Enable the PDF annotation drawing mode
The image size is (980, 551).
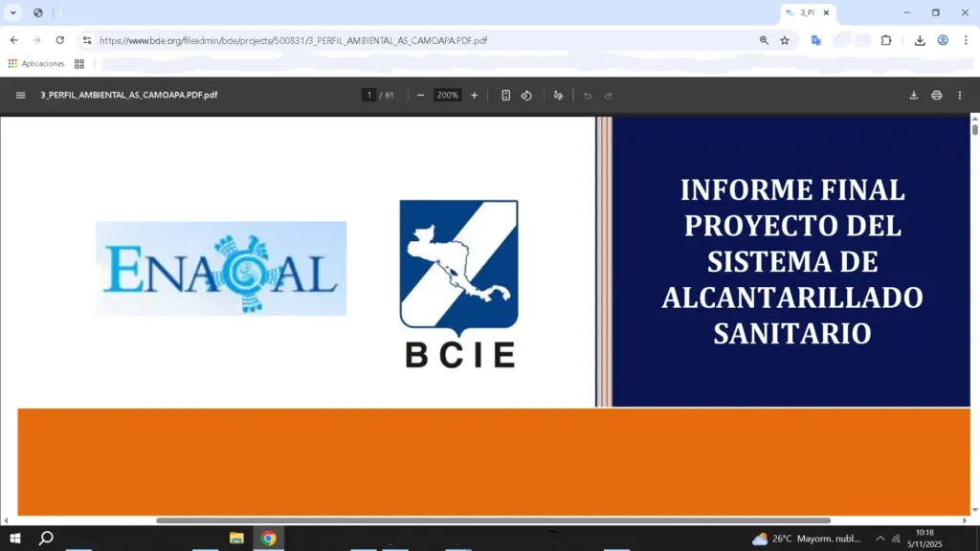click(x=558, y=95)
